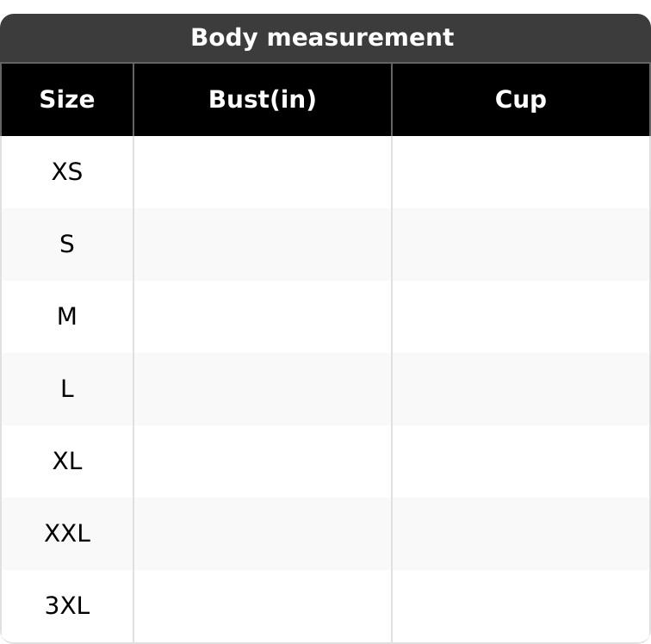Screen dimensions: 651x644
Task: Click the Cup cell for size XXL
Action: coord(521,534)
